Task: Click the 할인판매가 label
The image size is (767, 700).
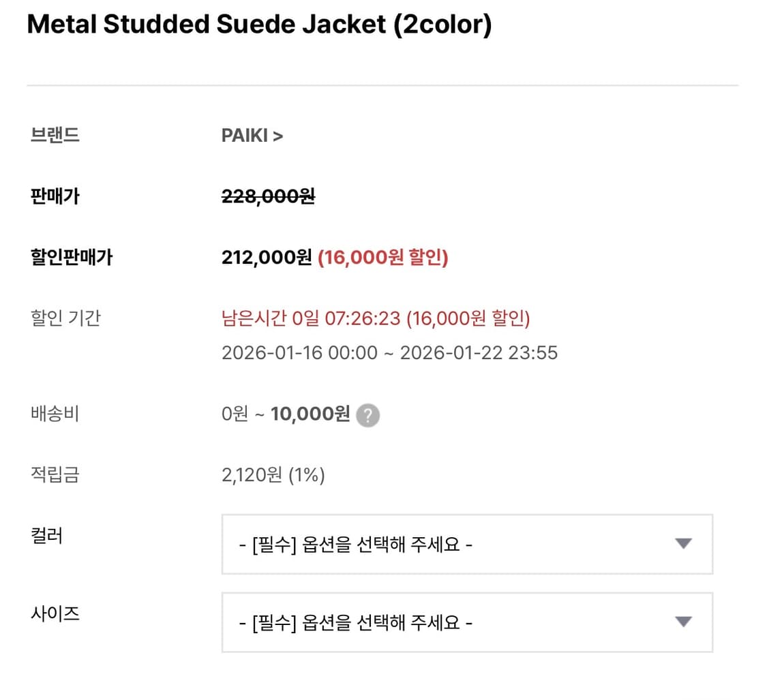Action: point(71,258)
